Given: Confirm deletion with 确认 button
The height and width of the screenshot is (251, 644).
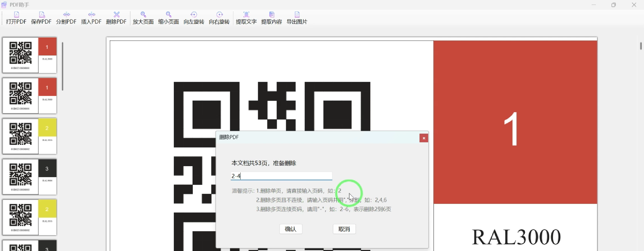Looking at the screenshot, I should [291, 229].
